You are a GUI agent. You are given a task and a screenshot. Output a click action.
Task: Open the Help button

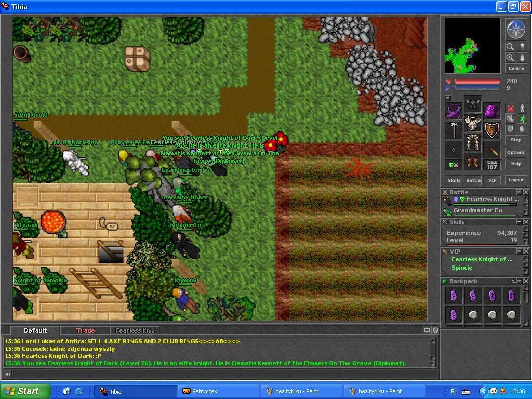click(x=516, y=164)
